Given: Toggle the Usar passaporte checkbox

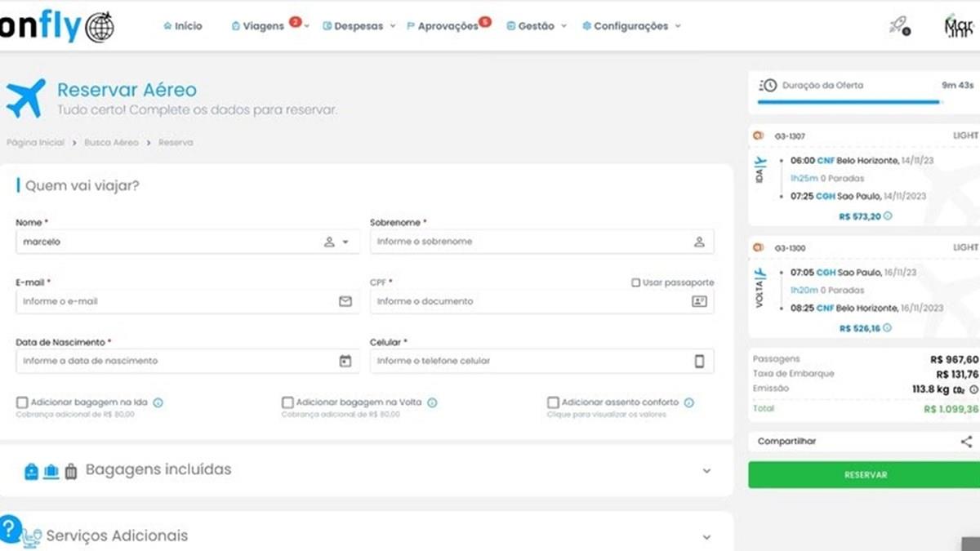Looking at the screenshot, I should pyautogui.click(x=635, y=282).
